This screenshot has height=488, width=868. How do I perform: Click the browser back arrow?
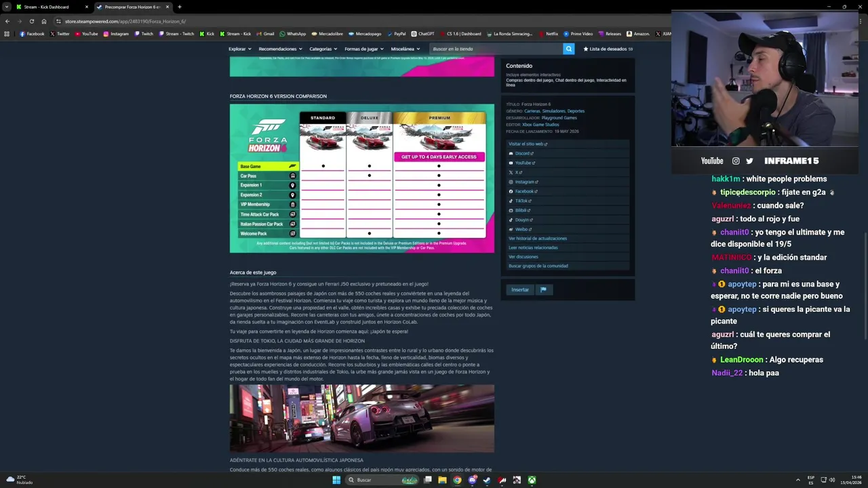[x=7, y=21]
